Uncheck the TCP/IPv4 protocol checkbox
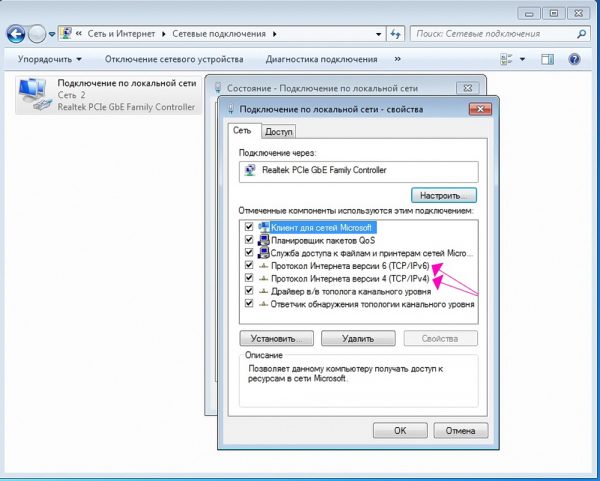The image size is (600, 481). (x=249, y=277)
